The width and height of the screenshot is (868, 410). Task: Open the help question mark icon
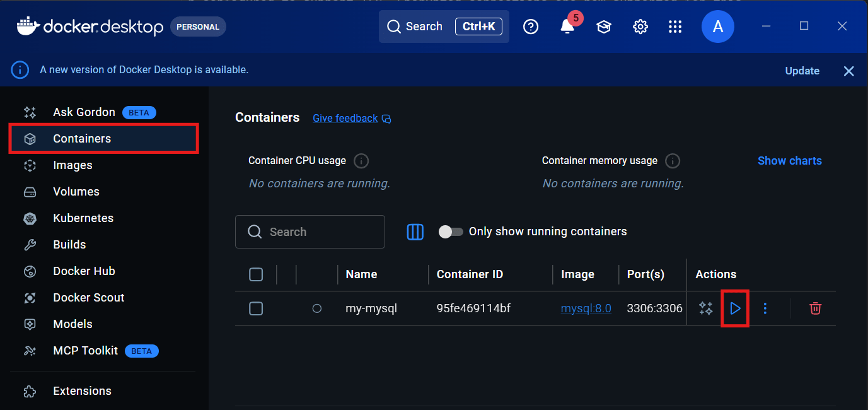coord(531,26)
